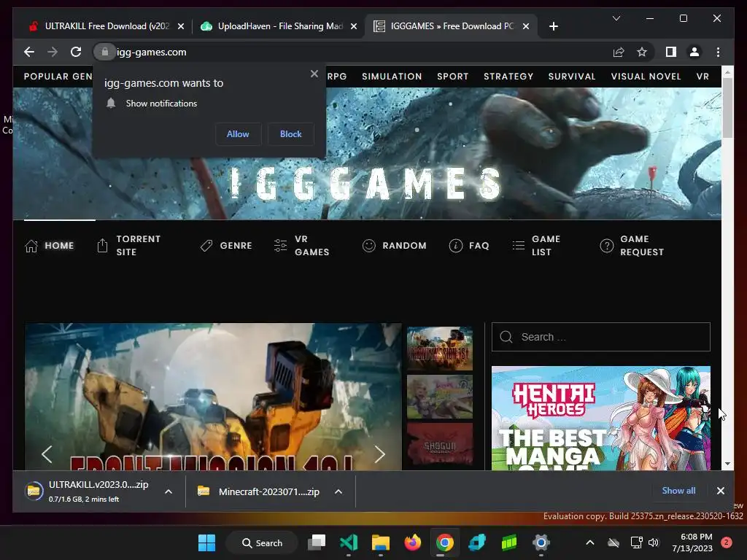
Task: Open Game Request question icon
Action: pyautogui.click(x=606, y=246)
